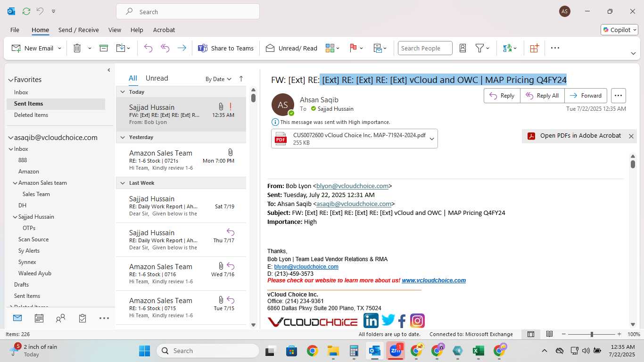Click the Windows Start button
The image size is (644, 362).
pos(144,351)
